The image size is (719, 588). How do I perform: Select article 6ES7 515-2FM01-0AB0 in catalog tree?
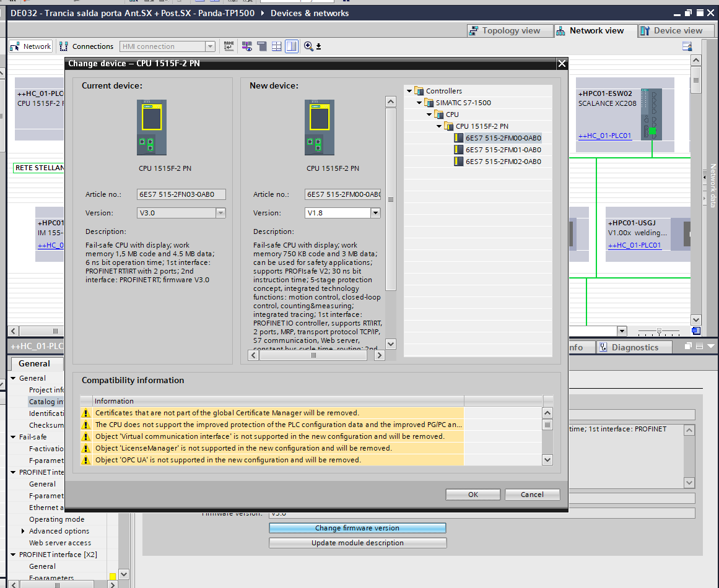(x=503, y=150)
